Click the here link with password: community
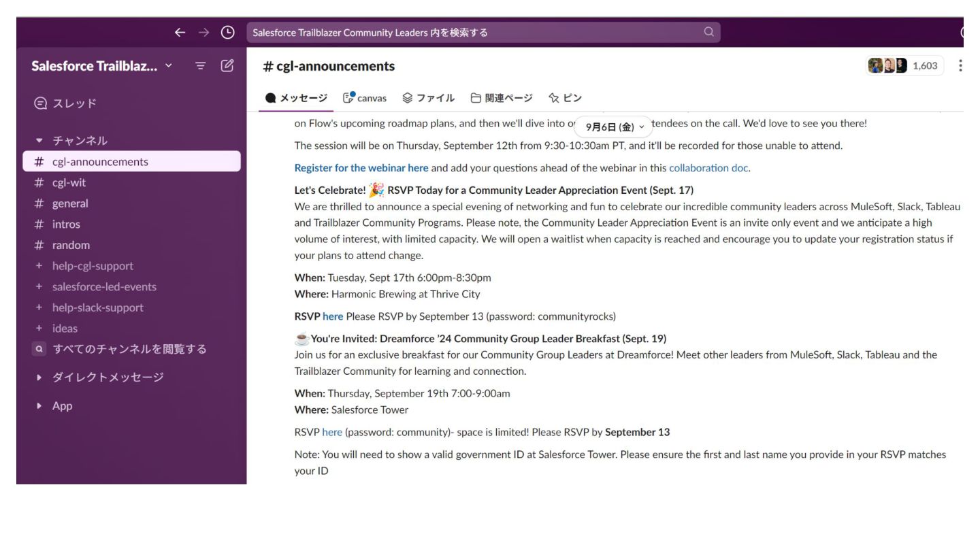The height and width of the screenshot is (551, 980). coord(332,432)
